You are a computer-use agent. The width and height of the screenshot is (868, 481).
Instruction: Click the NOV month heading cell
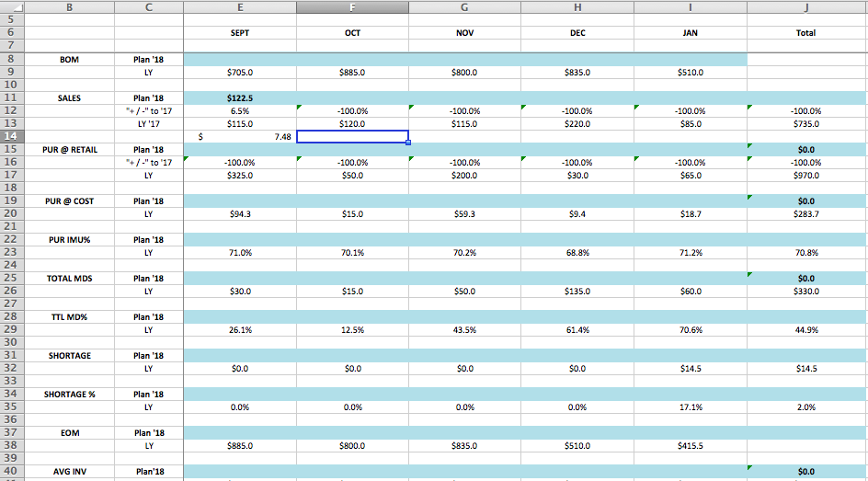tap(464, 33)
